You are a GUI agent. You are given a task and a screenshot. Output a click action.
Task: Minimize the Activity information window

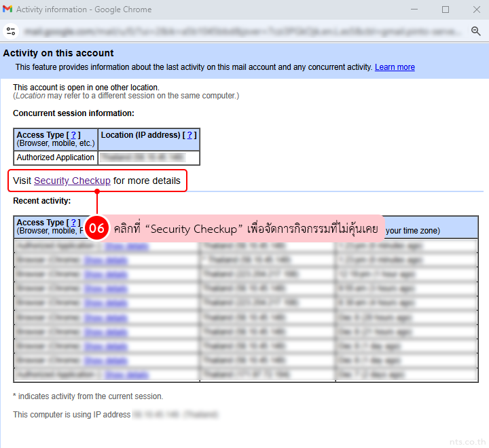pyautogui.click(x=414, y=10)
